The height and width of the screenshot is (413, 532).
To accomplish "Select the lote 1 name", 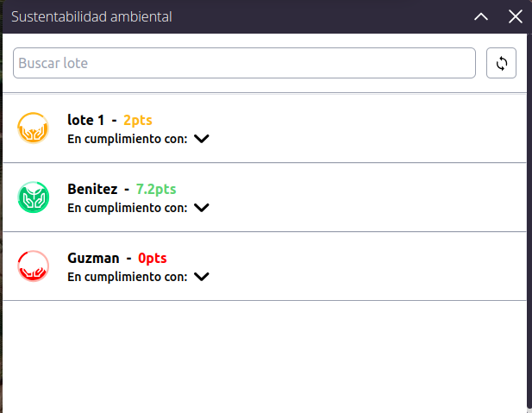I will pos(86,120).
